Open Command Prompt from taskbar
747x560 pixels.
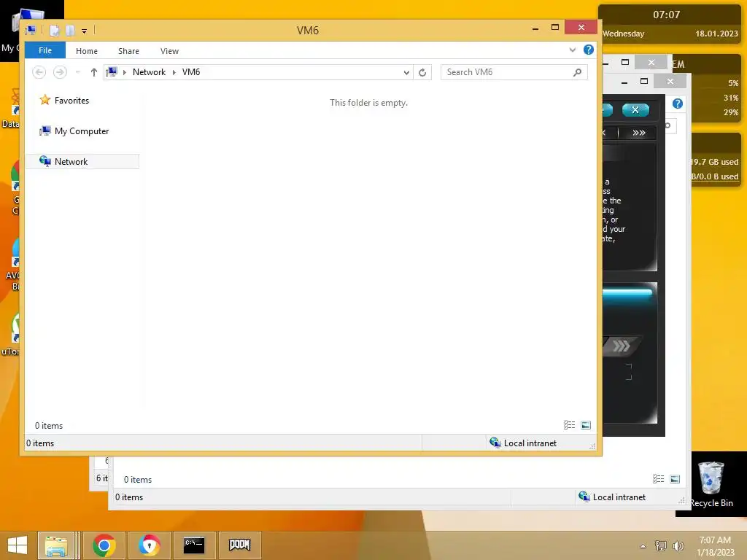click(x=194, y=545)
